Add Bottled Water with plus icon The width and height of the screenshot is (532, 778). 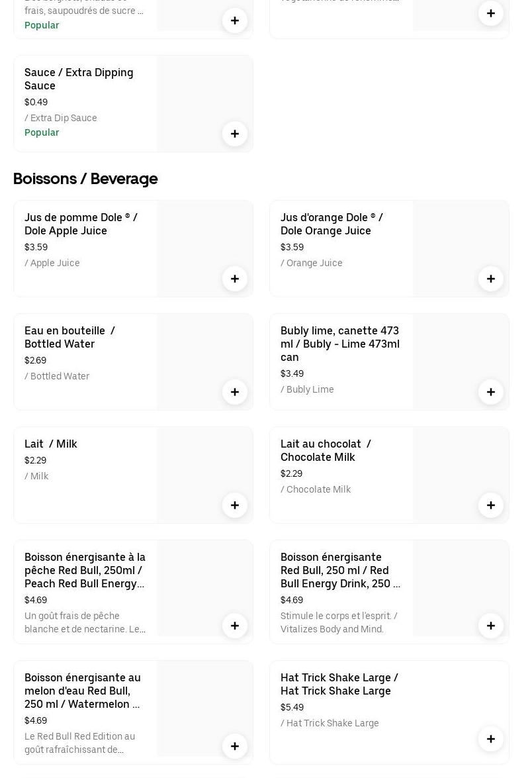point(235,392)
